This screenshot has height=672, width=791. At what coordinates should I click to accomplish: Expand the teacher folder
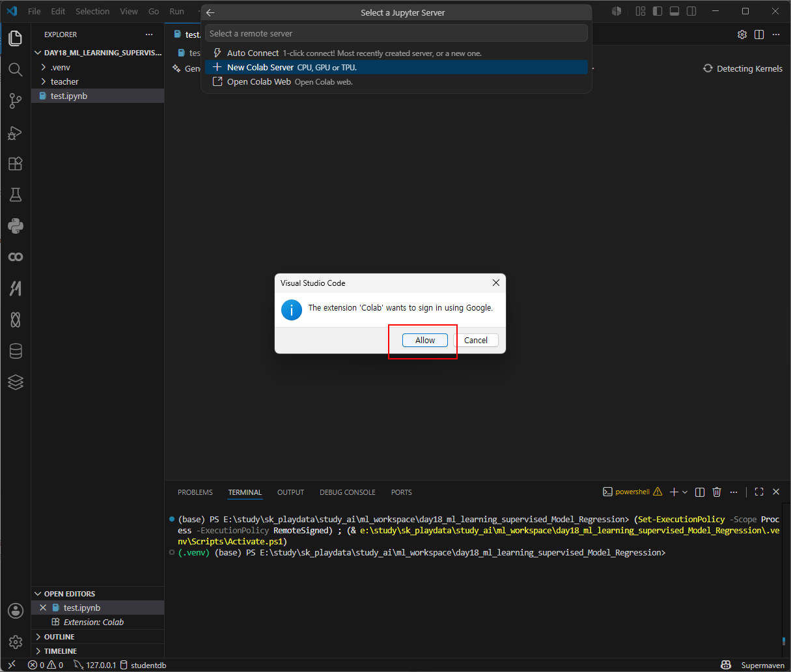click(x=98, y=81)
